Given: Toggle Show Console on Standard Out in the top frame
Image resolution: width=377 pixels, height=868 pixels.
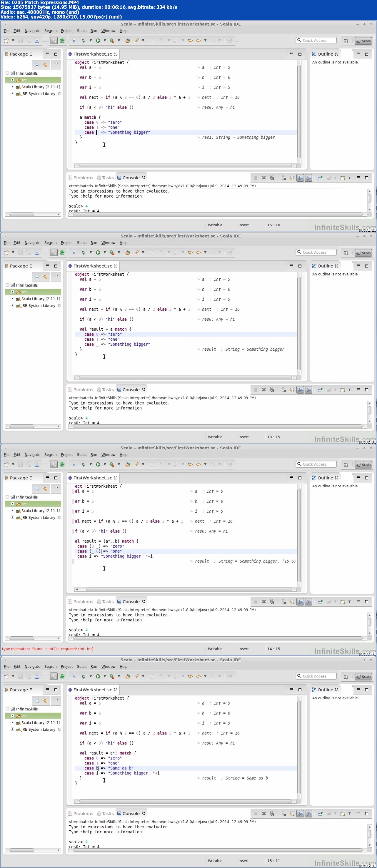Looking at the screenshot, I should pos(300,178).
